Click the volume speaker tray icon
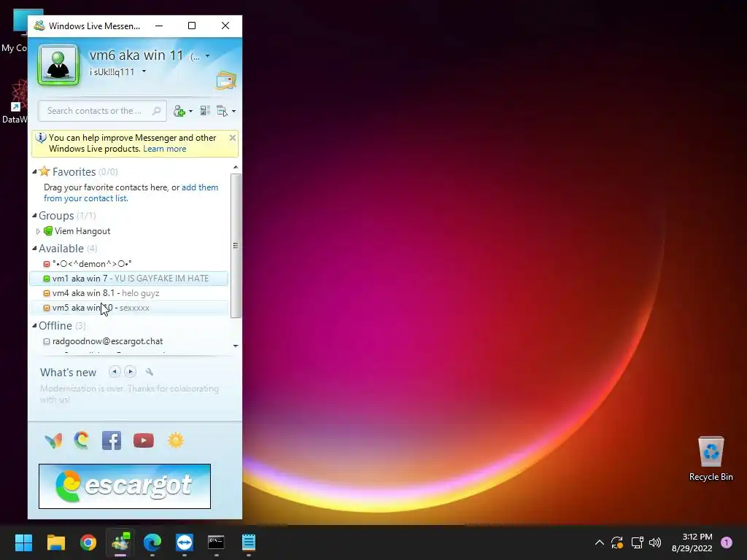Viewport: 747px width, 560px height. click(655, 542)
